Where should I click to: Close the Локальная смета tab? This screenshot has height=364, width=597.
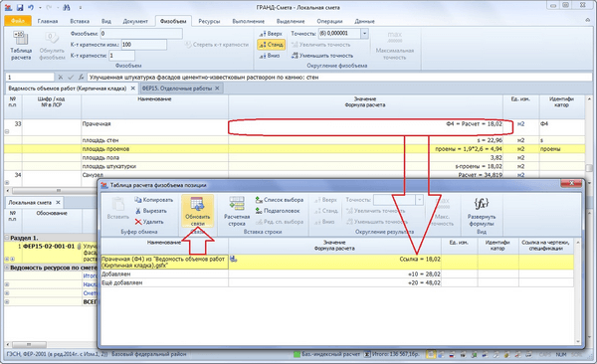click(x=58, y=203)
